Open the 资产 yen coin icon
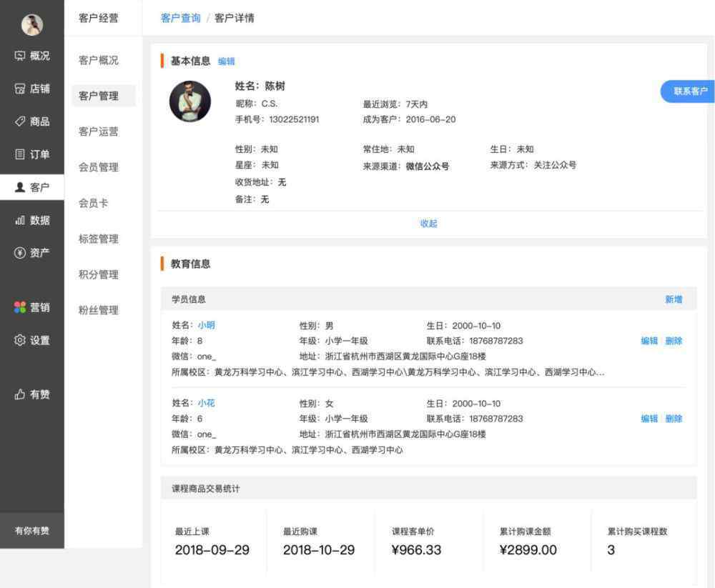The image size is (715, 588). click(x=19, y=252)
